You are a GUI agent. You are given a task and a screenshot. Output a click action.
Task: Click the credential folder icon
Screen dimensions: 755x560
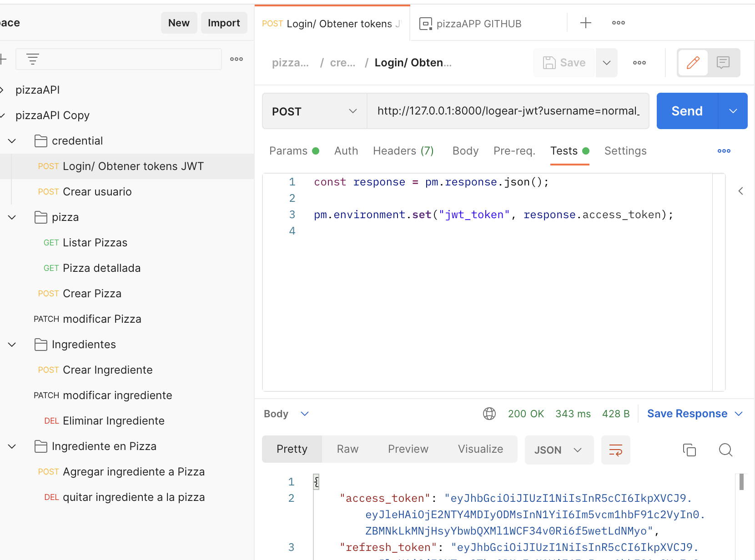pos(41,141)
